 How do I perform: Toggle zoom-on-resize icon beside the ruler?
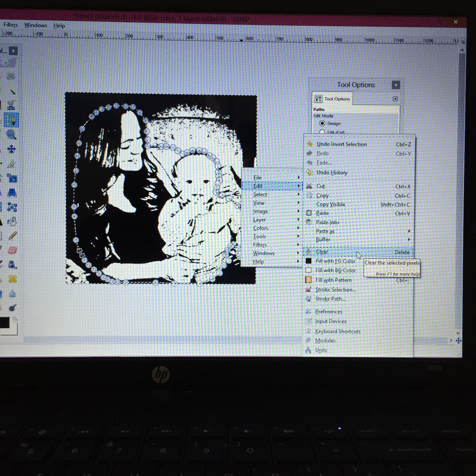tap(463, 42)
